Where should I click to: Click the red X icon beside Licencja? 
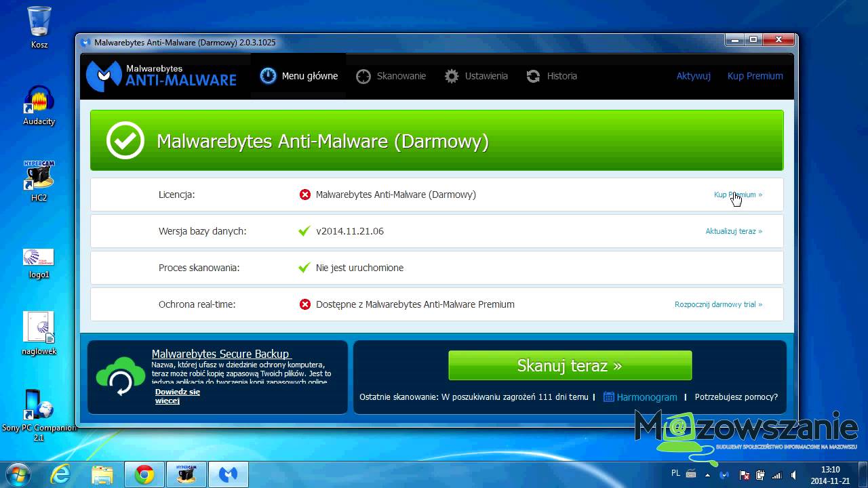point(305,195)
